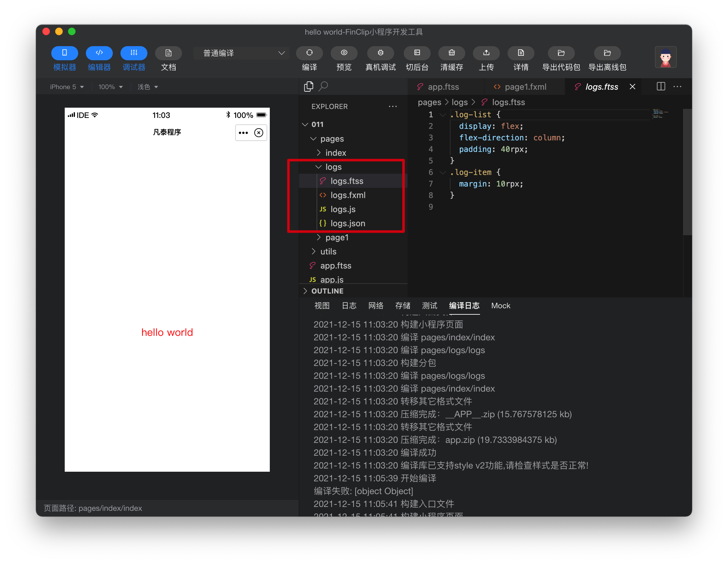728x564 pixels.
Task: Click the simulator capsule close icon
Action: 259,133
